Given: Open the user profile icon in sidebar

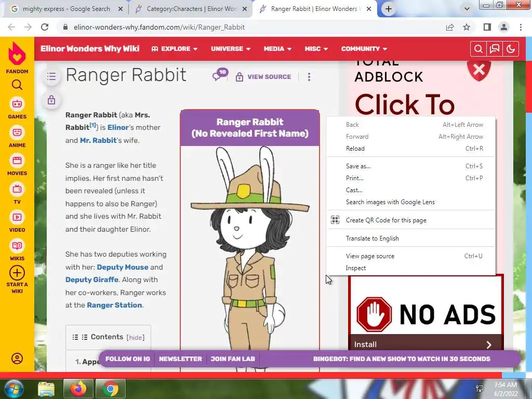Looking at the screenshot, I should 17,358.
